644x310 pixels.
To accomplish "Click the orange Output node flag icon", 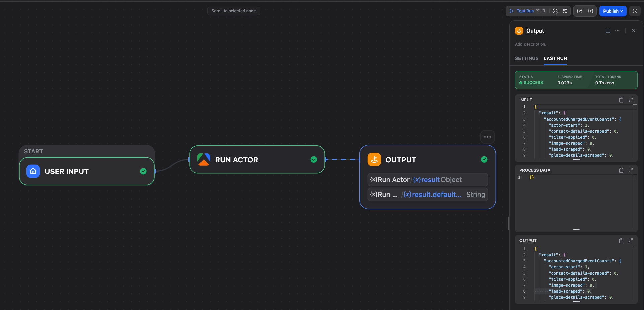I will [x=374, y=160].
